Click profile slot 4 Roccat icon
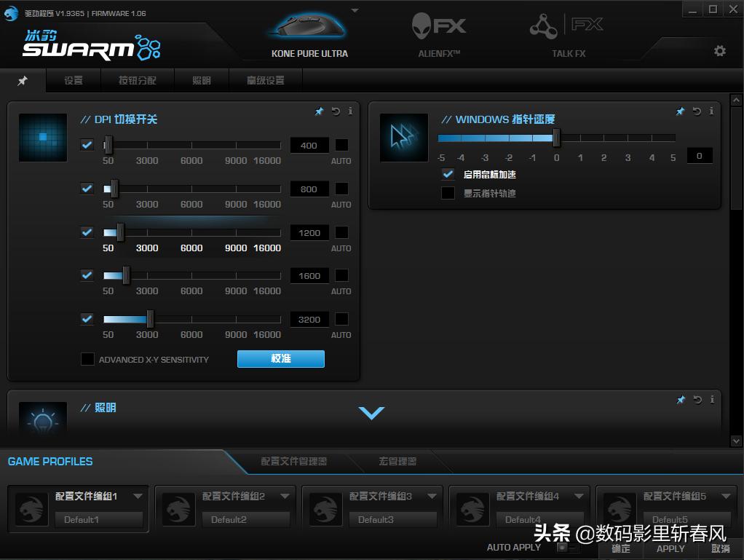Image resolution: width=744 pixels, height=560 pixels. (472, 509)
